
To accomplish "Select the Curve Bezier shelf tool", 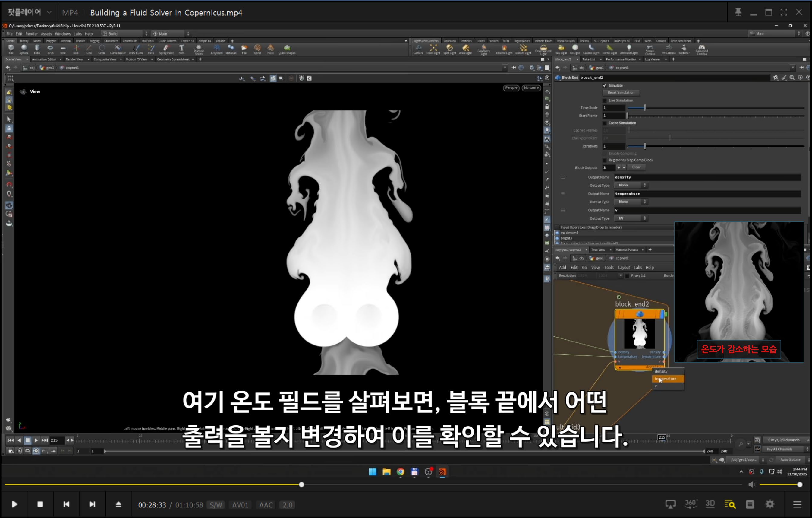I will 118,49.
